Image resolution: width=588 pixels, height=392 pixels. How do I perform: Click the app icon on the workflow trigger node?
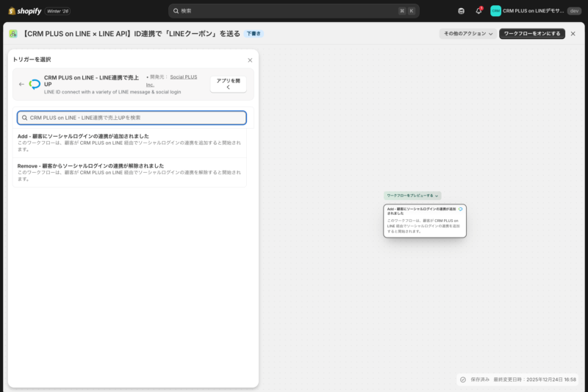461,209
